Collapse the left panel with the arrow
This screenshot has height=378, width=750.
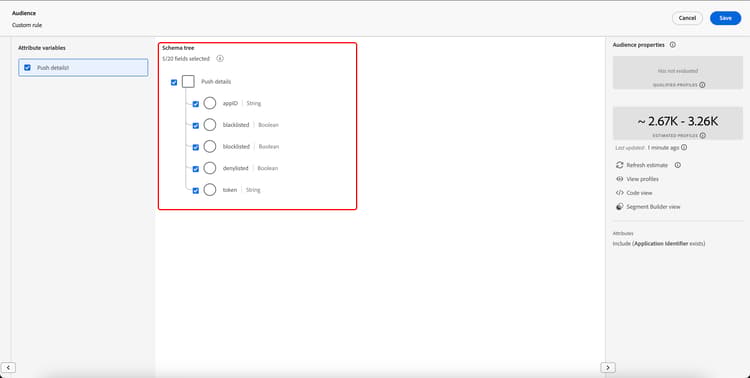pos(8,367)
